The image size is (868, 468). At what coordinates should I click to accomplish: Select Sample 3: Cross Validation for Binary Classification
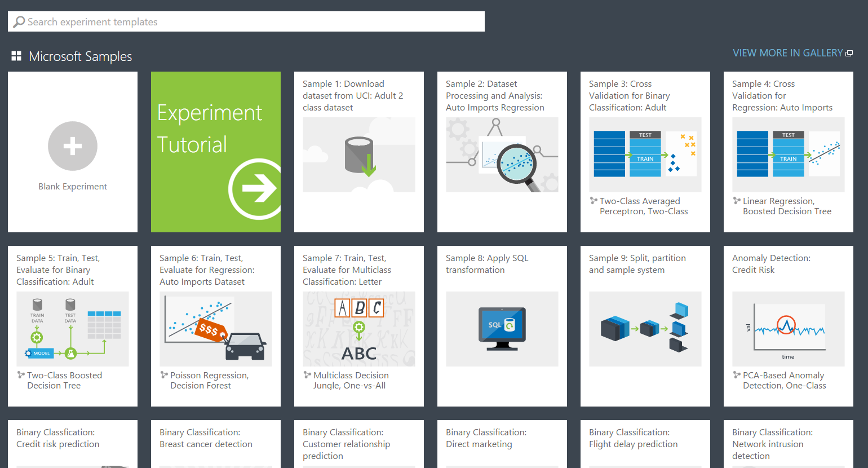pos(630,96)
